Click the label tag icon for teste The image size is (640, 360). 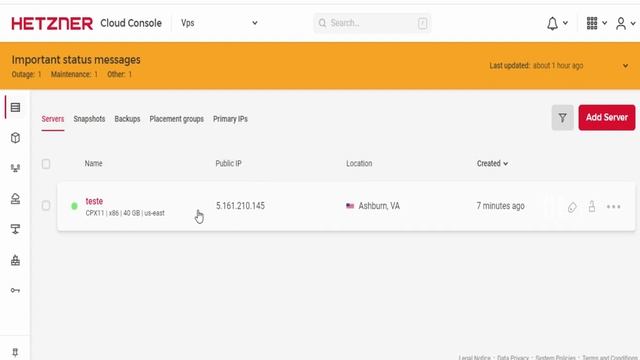572,207
